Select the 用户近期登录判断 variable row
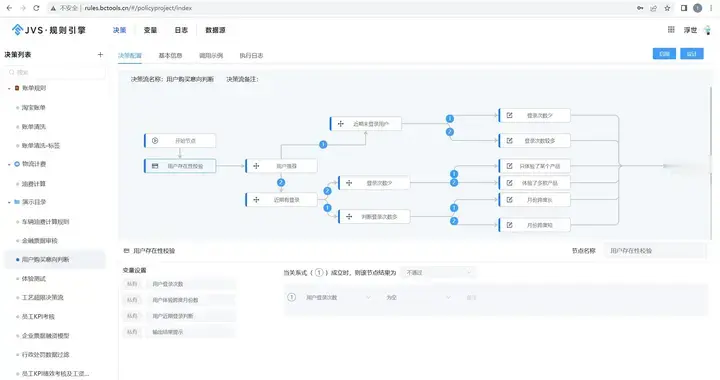This screenshot has height=380, width=720. click(179, 316)
